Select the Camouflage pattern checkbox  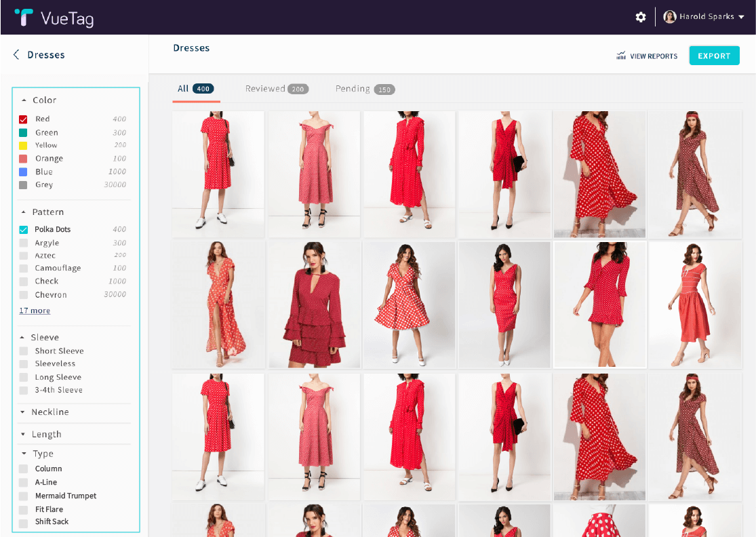tap(23, 268)
